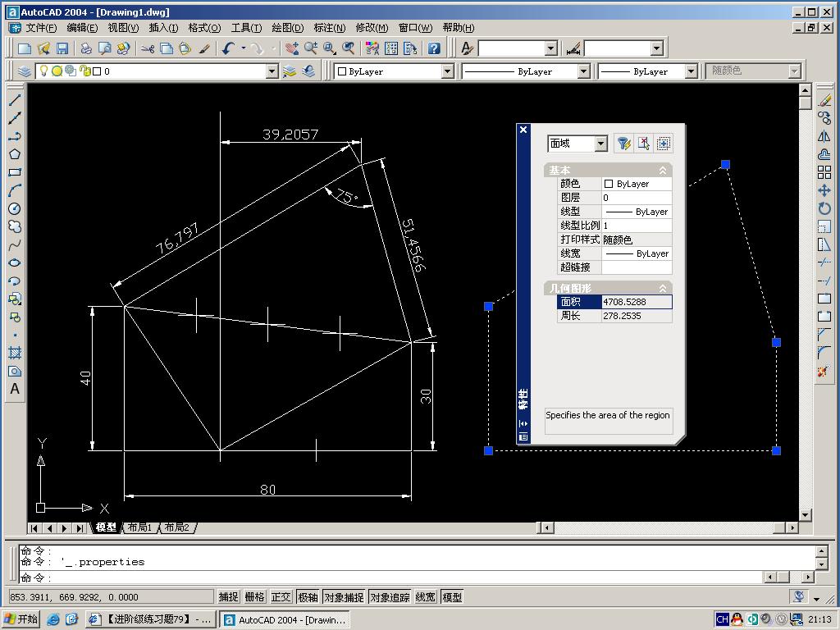Click the 开始 Start button

(x=21, y=619)
